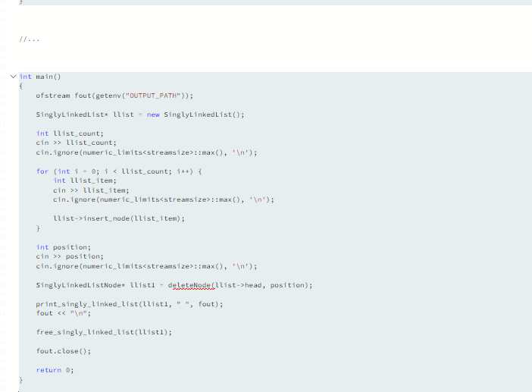Click the closing brace of the for loop

38,228
